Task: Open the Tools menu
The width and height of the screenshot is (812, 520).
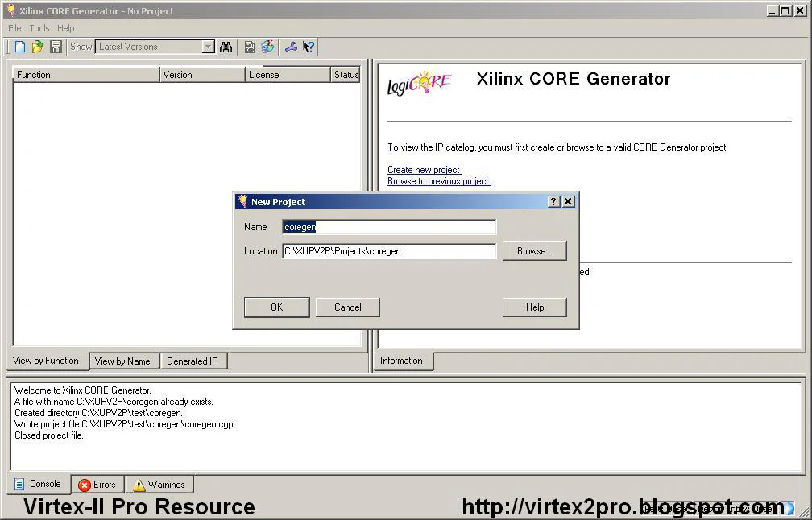Action: pos(39,28)
